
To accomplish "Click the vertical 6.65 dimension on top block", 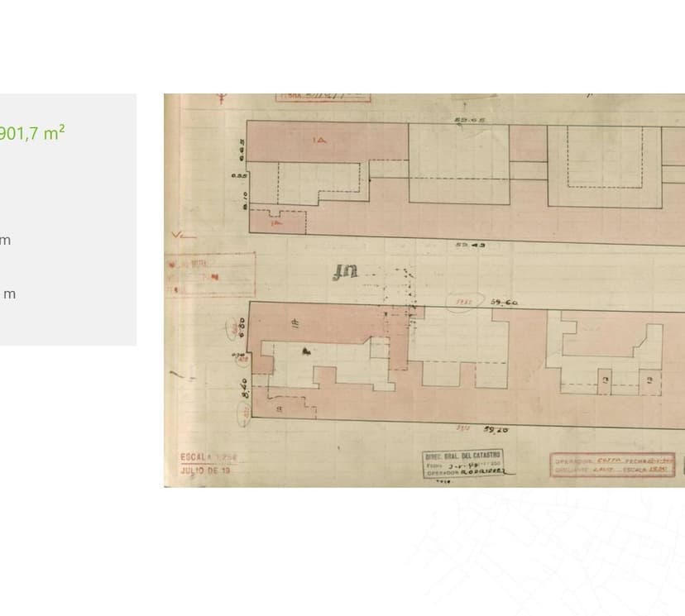I will coord(242,150).
